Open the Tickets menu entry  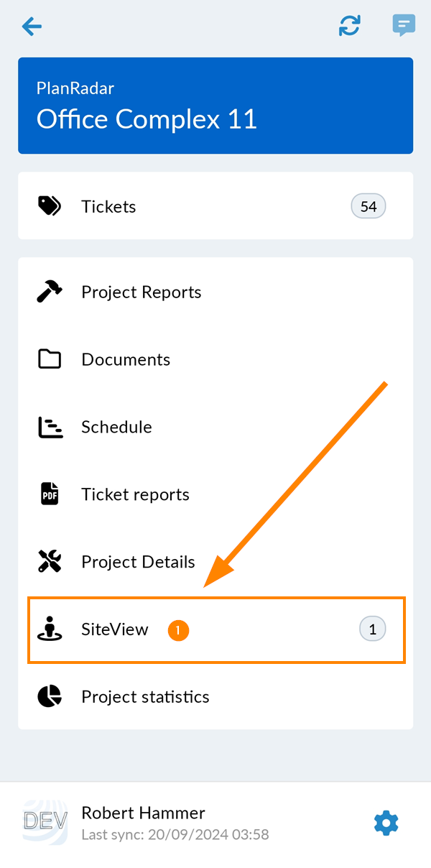[x=215, y=206]
